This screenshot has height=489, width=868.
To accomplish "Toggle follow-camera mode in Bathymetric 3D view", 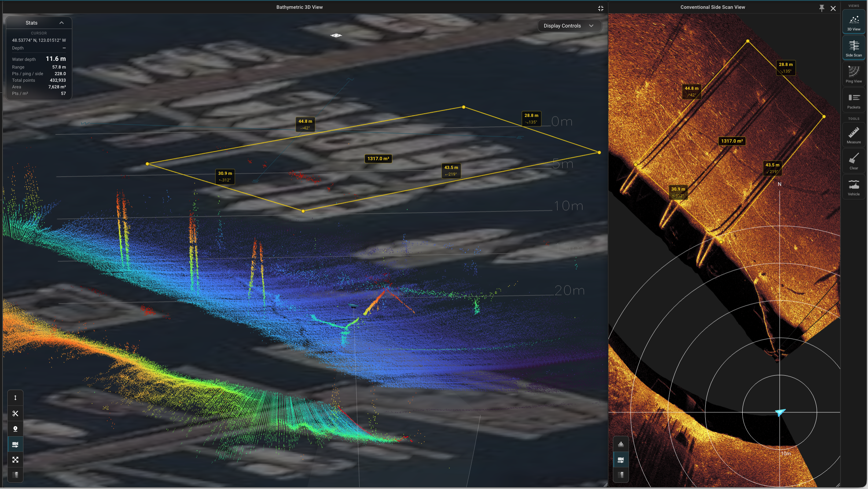I will (x=15, y=444).
